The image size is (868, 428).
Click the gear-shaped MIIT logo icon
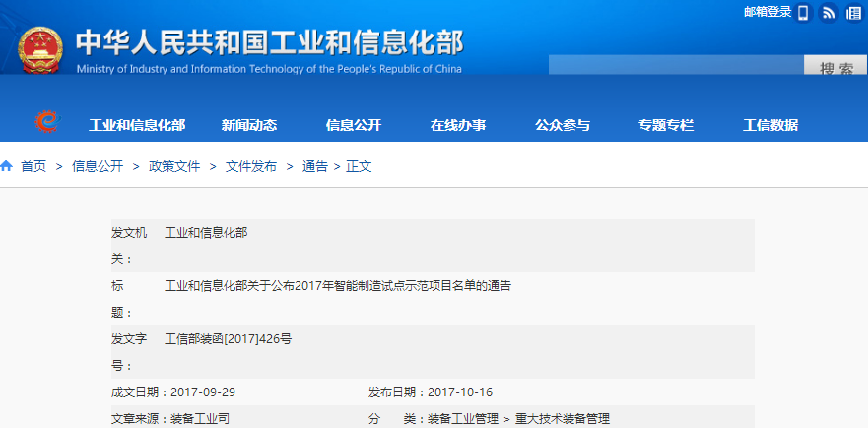click(46, 123)
